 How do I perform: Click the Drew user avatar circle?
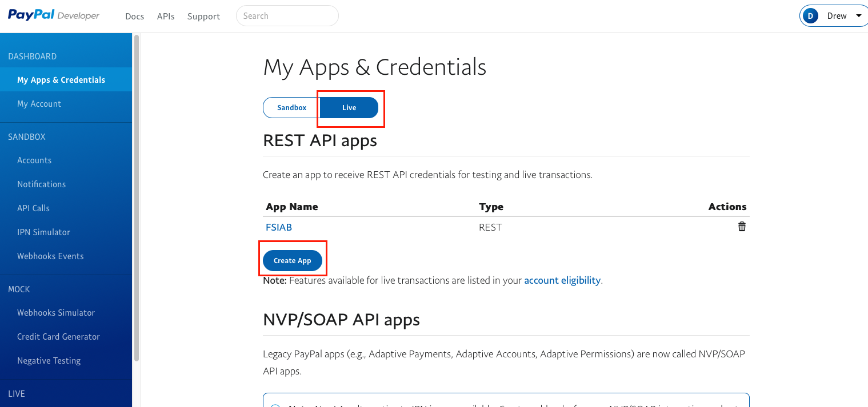(810, 16)
